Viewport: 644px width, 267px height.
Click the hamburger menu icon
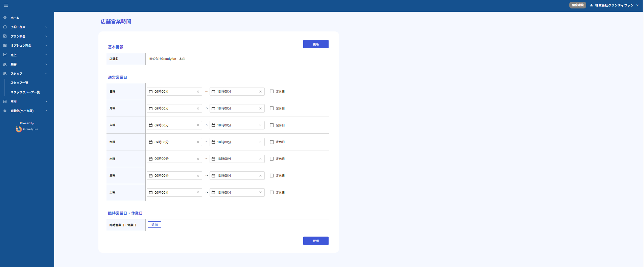6,5
